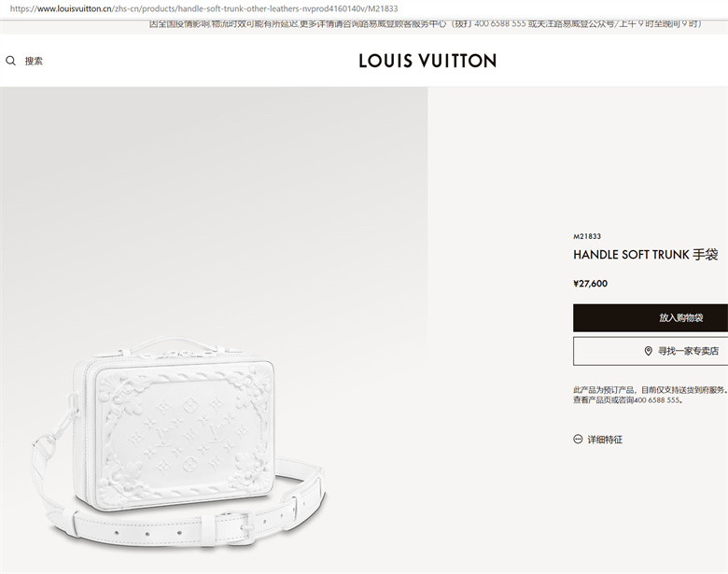Expand the 详细特征 details link
The image size is (728, 574).
[605, 440]
